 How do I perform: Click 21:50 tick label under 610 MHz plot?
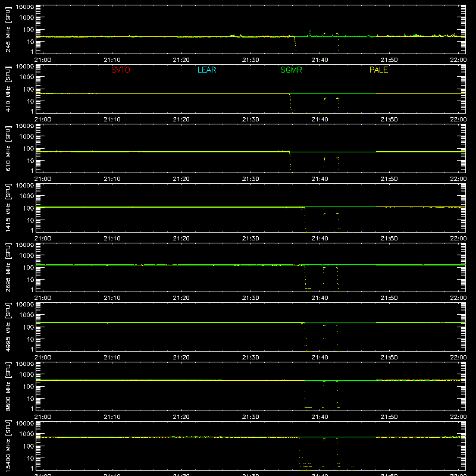point(389,179)
